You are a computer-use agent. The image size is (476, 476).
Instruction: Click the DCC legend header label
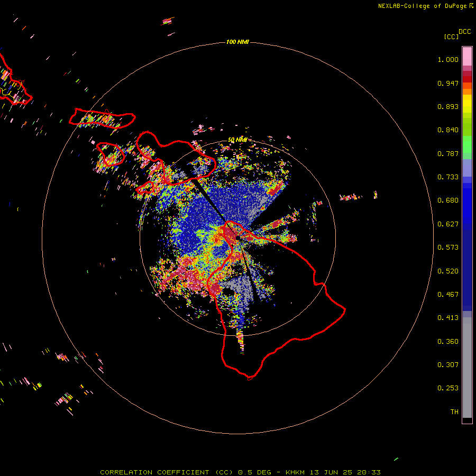click(x=465, y=32)
